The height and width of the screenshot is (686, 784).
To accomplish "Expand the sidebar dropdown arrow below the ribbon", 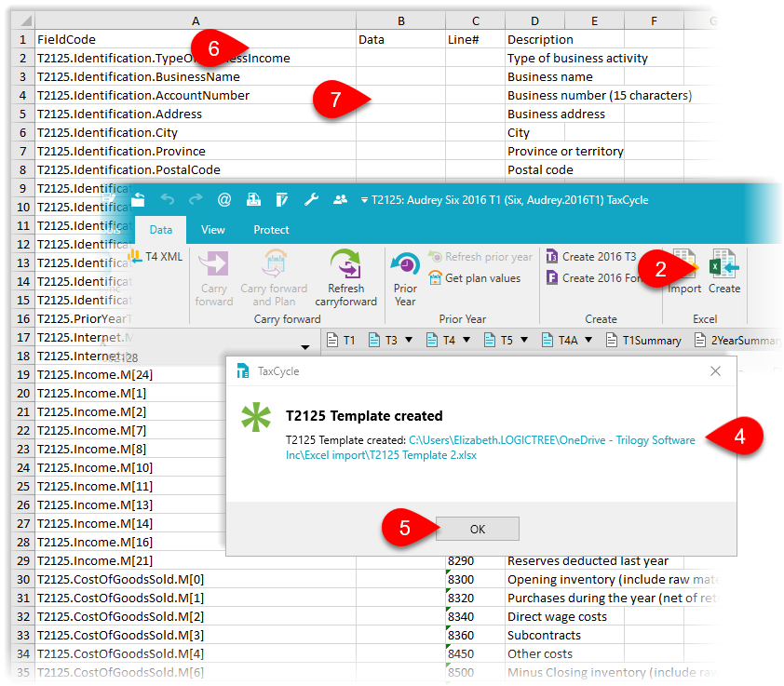I will tap(305, 347).
